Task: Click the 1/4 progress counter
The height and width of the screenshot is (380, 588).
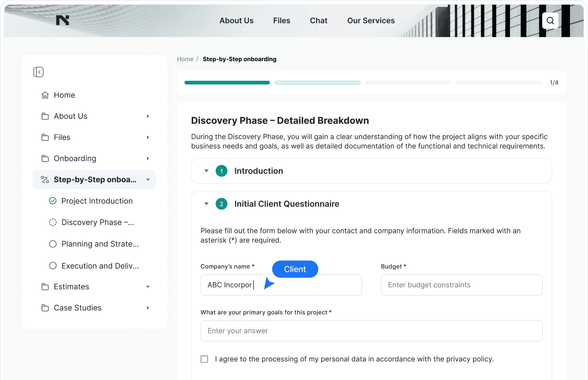Action: (554, 83)
